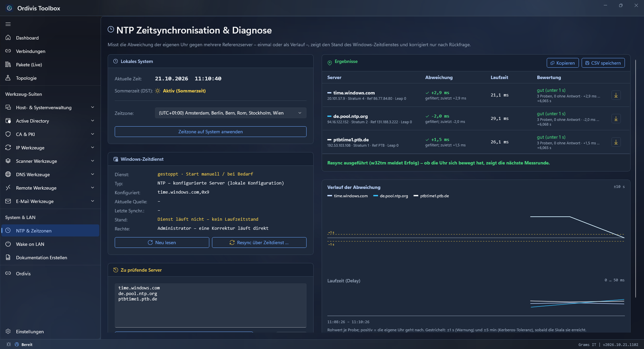Expand IP Werkzeuge chevron
Screen dimensions: 644x349
[93, 148]
